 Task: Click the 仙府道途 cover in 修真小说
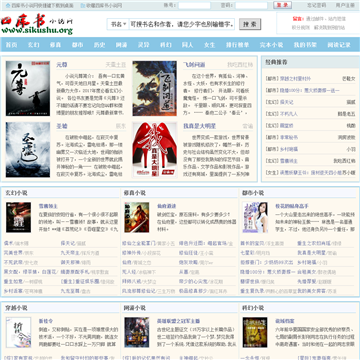tap(137, 217)
